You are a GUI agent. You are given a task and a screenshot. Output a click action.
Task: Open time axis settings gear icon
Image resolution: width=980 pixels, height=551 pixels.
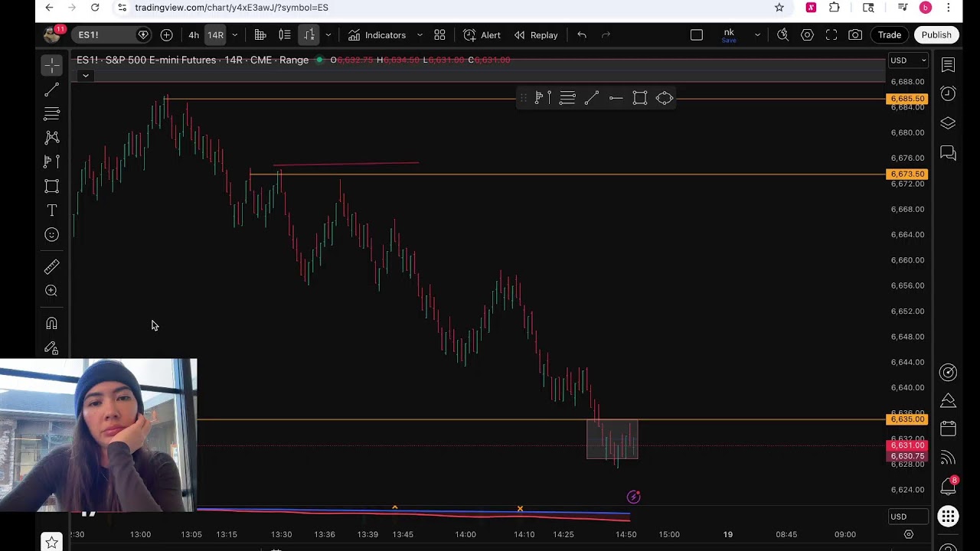[909, 534]
